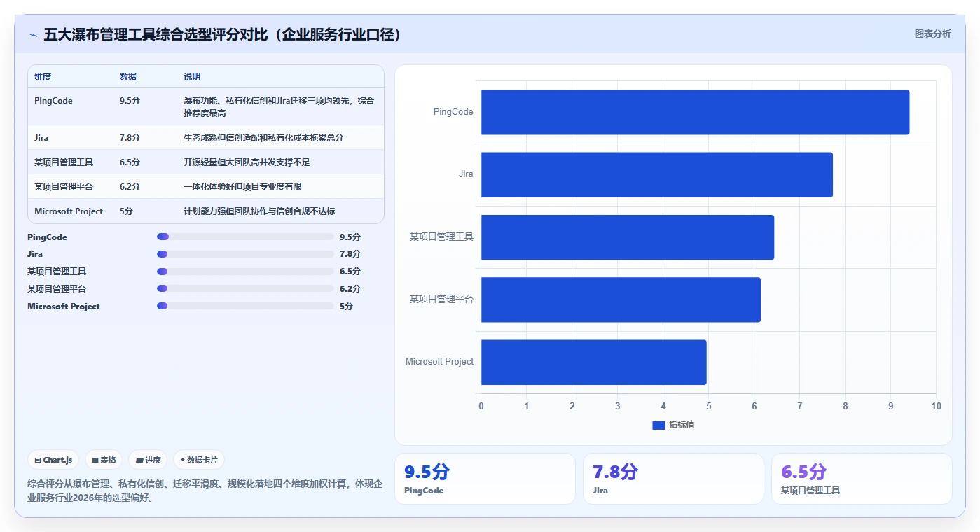
Task: Open the 6.5分 某项目管理工具 data card
Action: tap(862, 479)
